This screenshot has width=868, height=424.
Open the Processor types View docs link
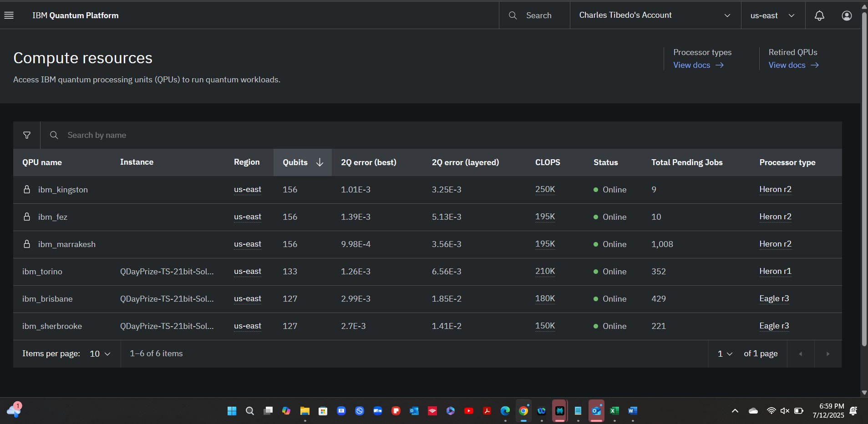(x=698, y=65)
